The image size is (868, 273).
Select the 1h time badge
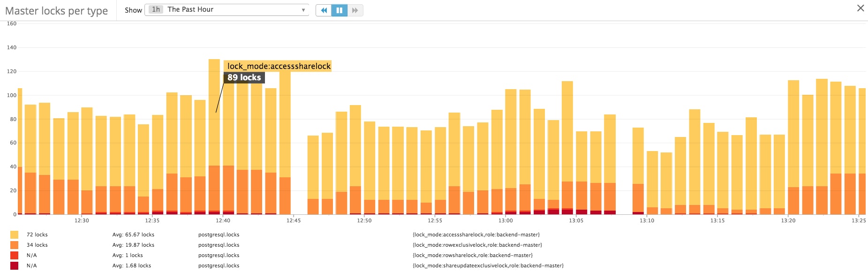point(156,9)
